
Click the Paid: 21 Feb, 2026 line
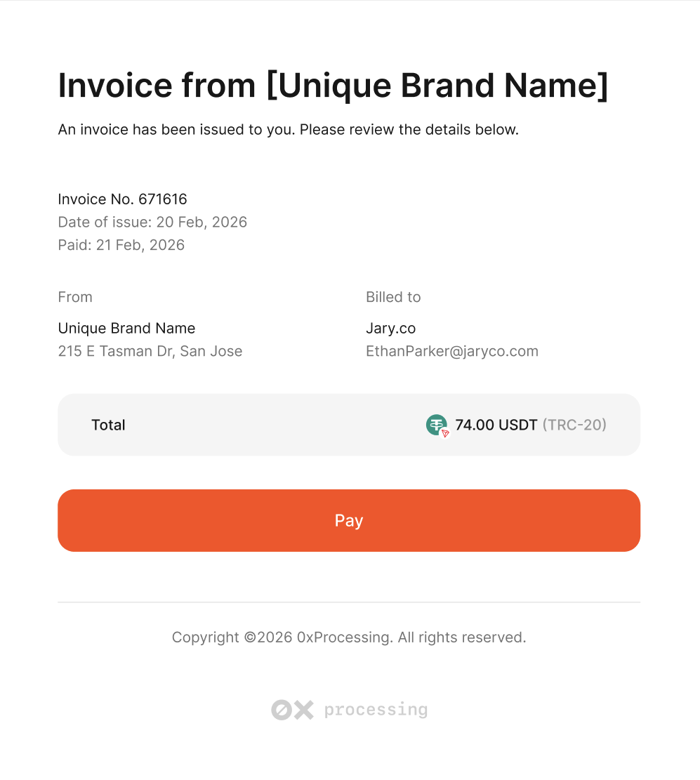pyautogui.click(x=121, y=245)
